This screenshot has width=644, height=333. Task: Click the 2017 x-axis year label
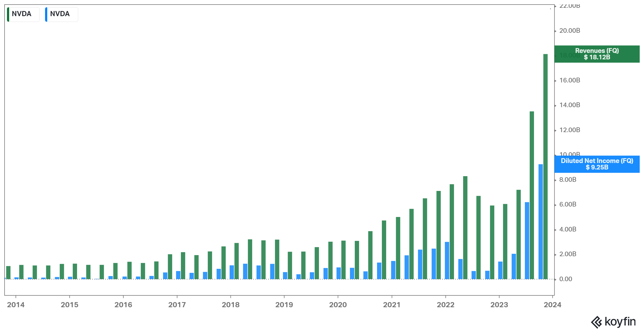[x=177, y=305]
